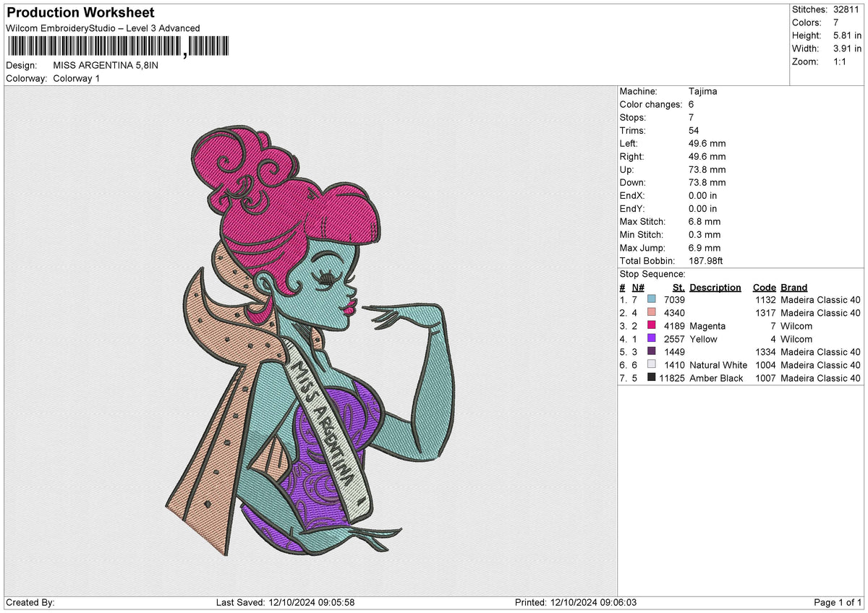Click the purple swatch labeled Yellow
Viewport: 868px width, 613px height.
tap(652, 338)
